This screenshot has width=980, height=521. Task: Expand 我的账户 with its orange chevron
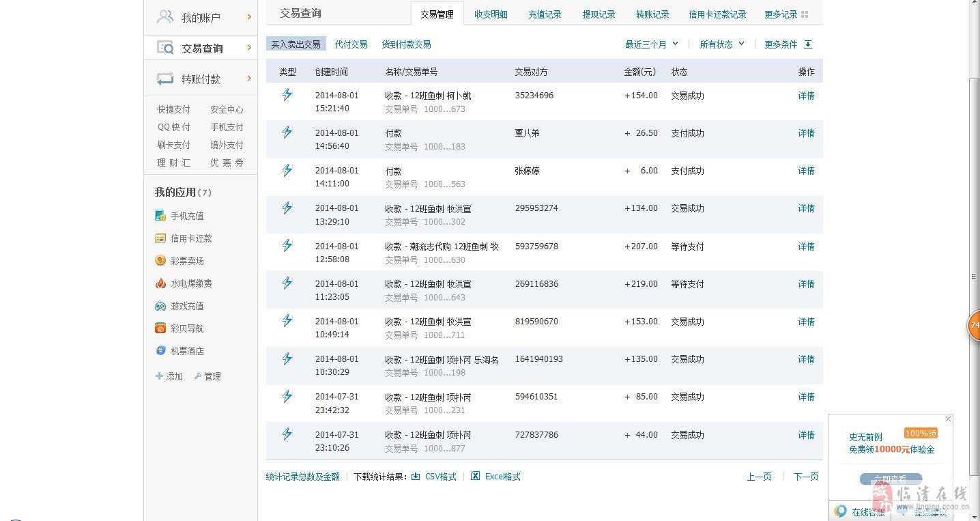(x=249, y=16)
